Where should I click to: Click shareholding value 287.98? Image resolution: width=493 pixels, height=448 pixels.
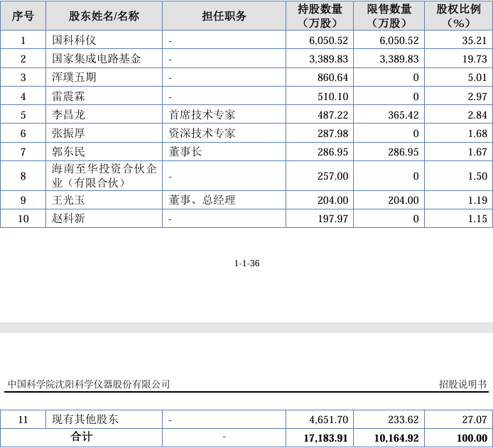point(333,133)
